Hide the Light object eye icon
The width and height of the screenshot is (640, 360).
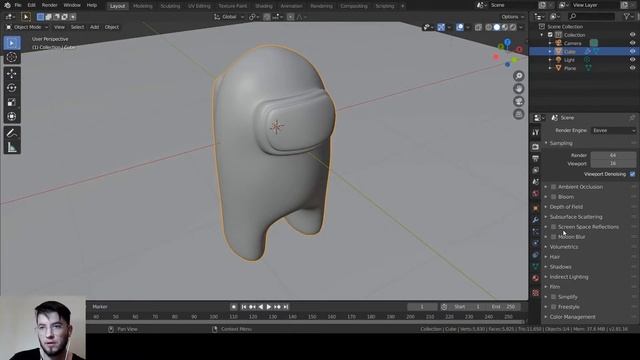pyautogui.click(x=632, y=60)
